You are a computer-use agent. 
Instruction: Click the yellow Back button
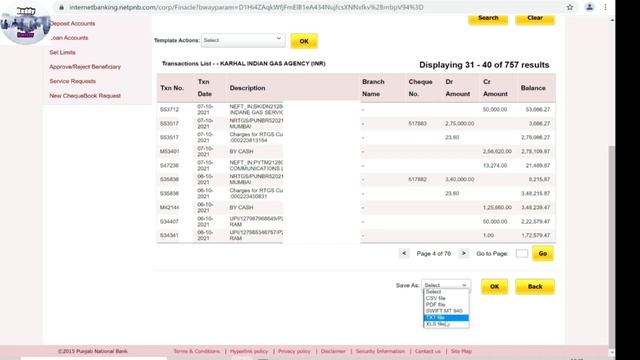535,287
